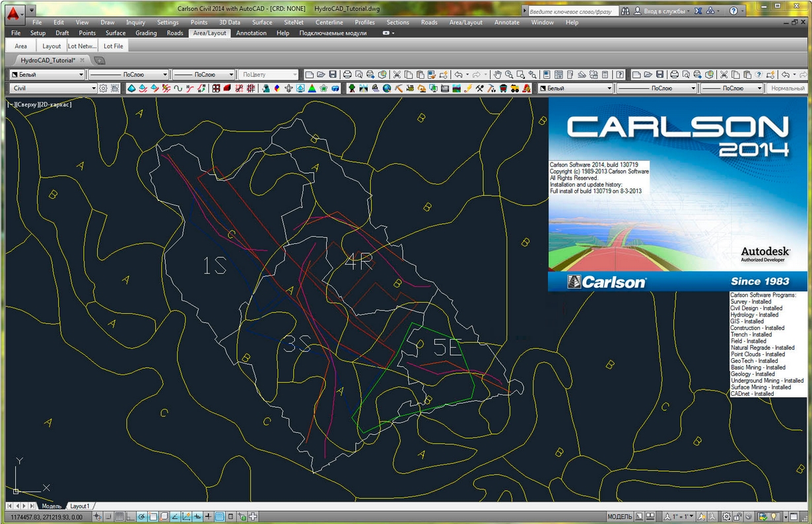Switch to the Annotation ribbon tab
This screenshot has width=812, height=524.
[252, 33]
